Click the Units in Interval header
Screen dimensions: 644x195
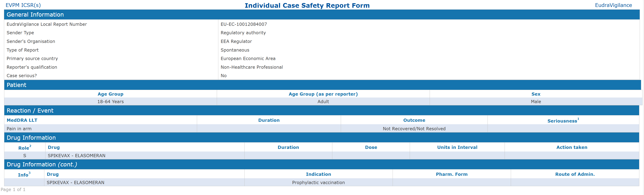point(457,147)
